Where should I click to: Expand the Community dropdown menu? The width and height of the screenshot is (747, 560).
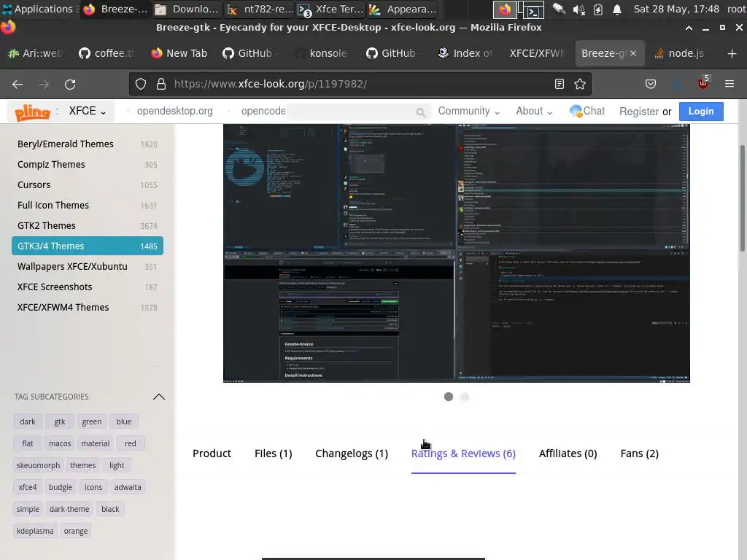point(469,111)
